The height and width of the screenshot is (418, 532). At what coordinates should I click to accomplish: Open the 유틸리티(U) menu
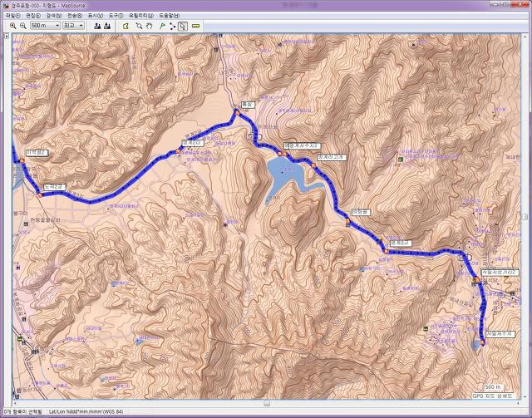pos(141,16)
